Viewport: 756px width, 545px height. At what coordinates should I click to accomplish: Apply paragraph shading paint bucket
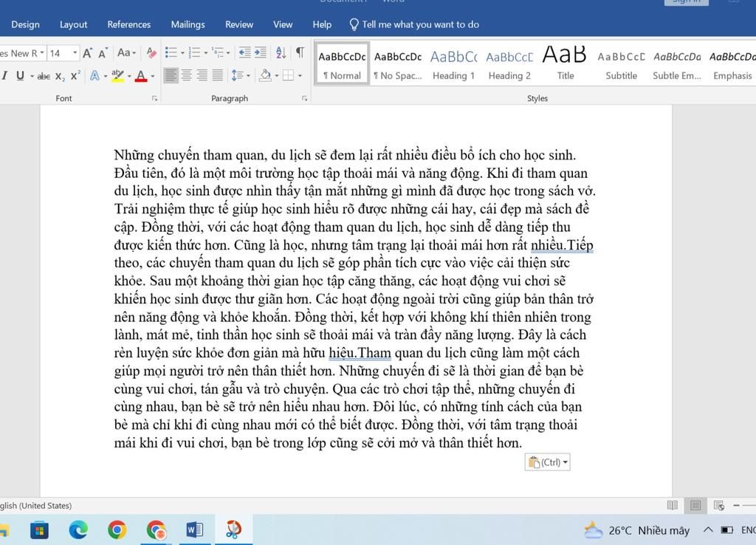265,75
